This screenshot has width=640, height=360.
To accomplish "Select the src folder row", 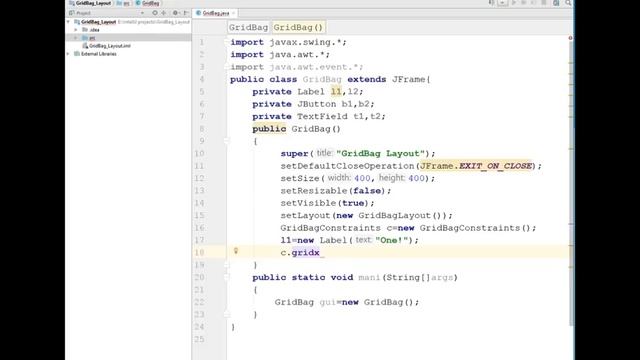I will pos(128,38).
